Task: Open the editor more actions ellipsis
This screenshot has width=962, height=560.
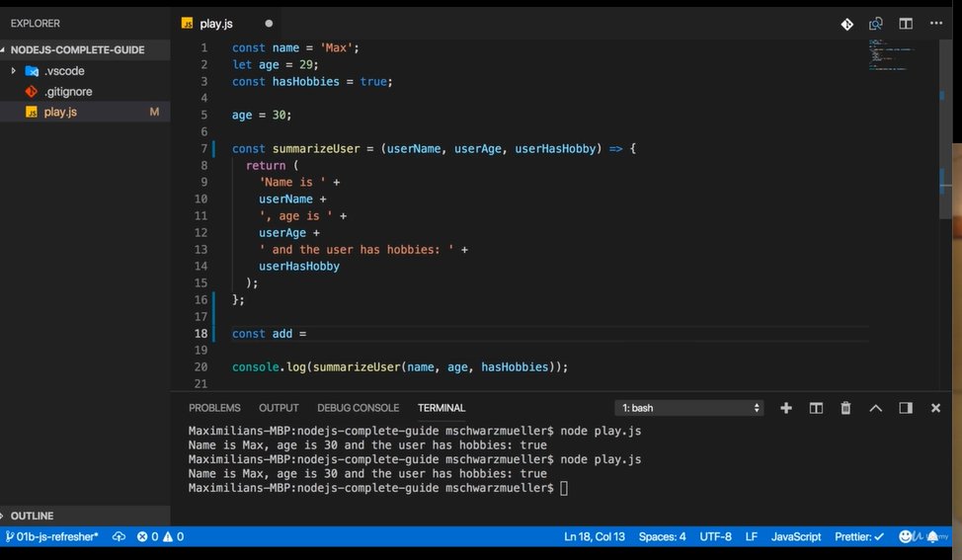Action: pyautogui.click(x=935, y=24)
